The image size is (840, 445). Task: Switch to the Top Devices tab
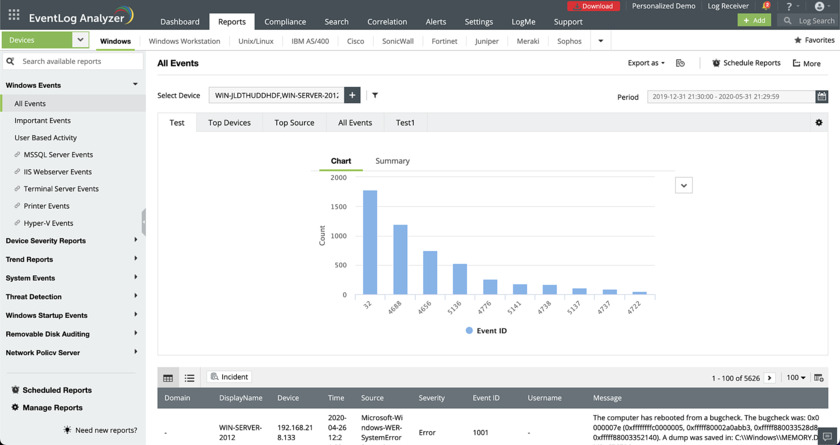(x=229, y=123)
